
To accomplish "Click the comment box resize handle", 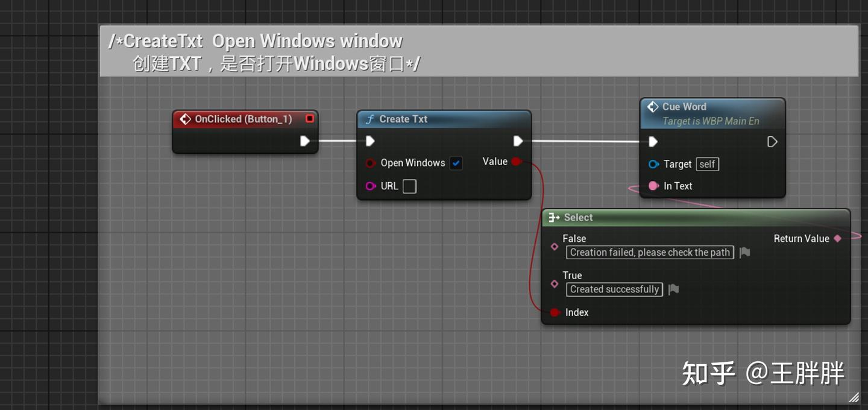I will tap(854, 397).
